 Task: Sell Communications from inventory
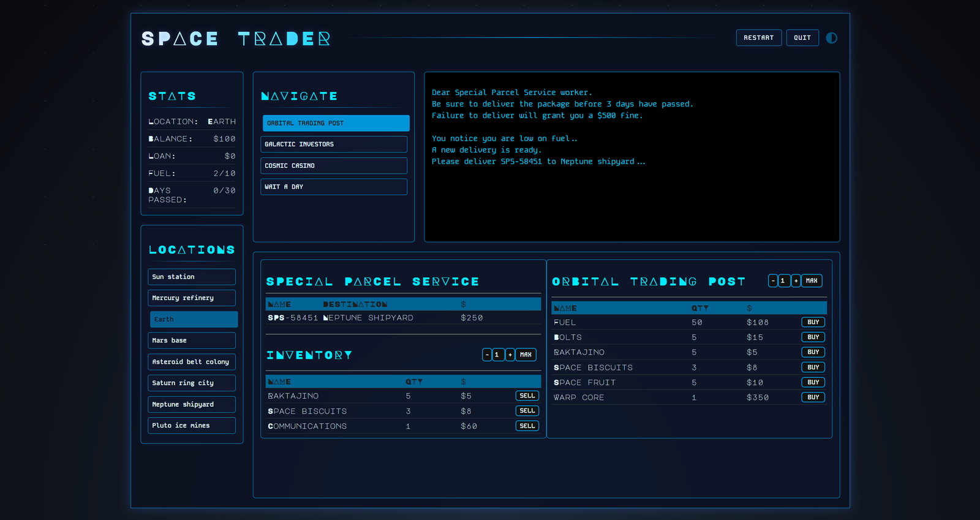527,426
